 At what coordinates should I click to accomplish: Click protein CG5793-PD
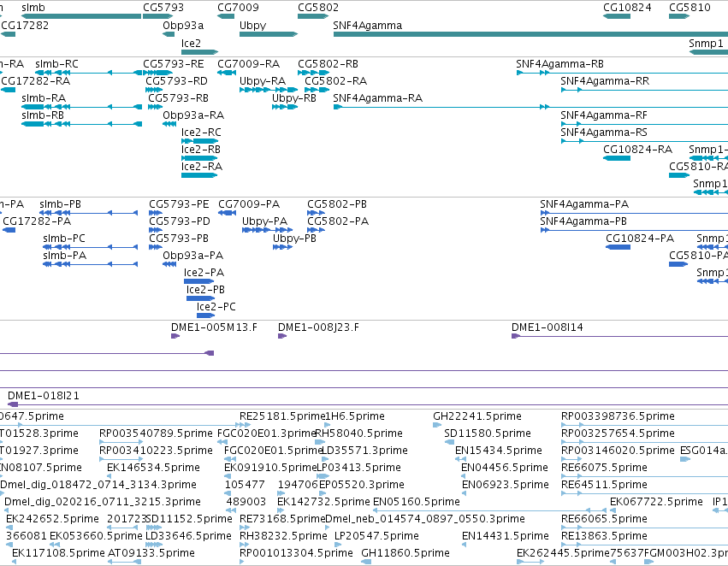156,230
